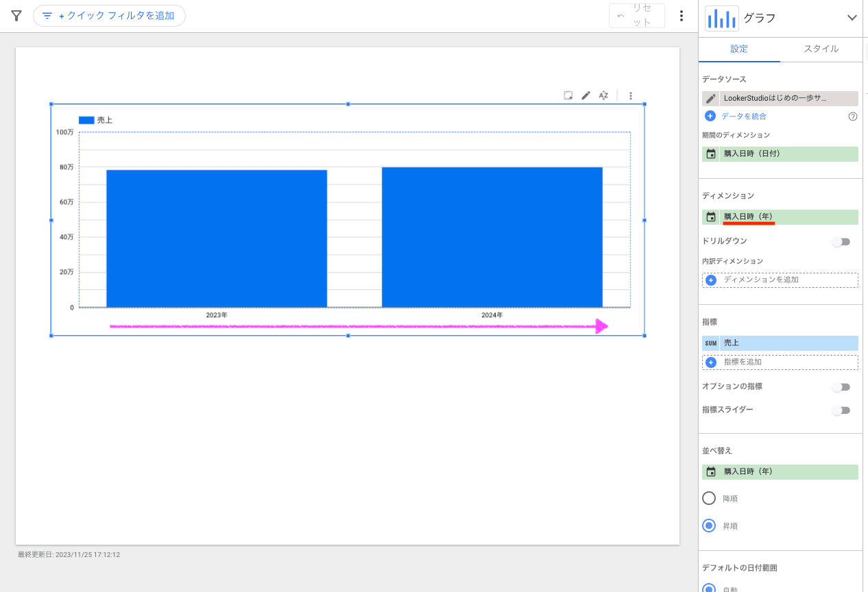Switch to the スタイル tab
Image resolution: width=868 pixels, height=592 pixels.
pos(821,49)
